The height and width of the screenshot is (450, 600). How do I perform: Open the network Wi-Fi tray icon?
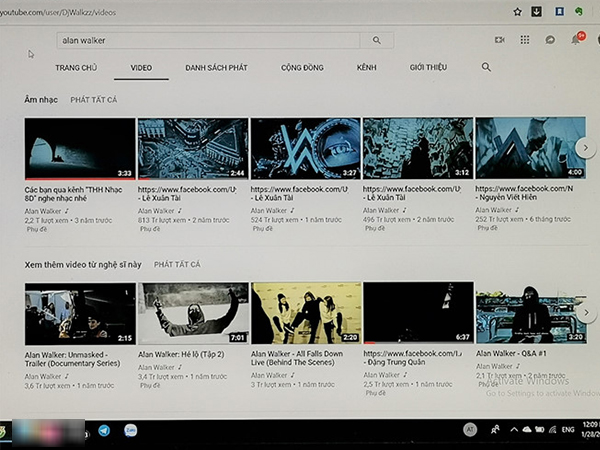(552, 430)
